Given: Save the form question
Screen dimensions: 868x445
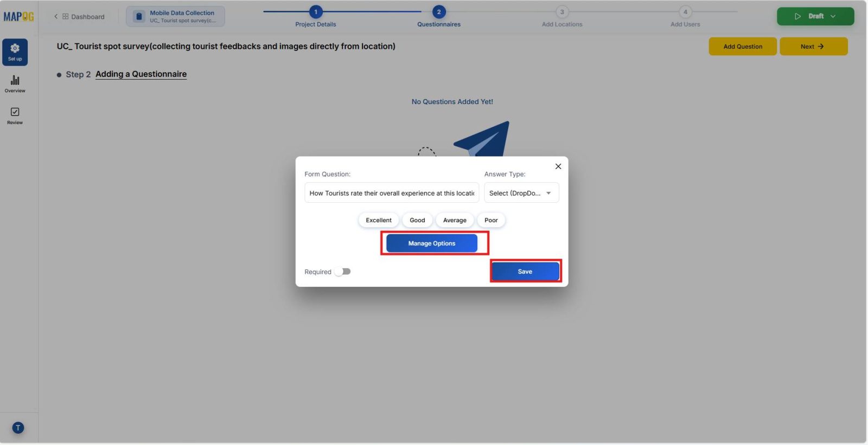Looking at the screenshot, I should 525,272.
